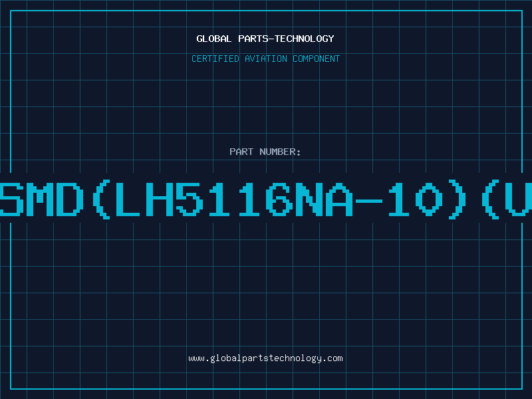
Task: Click the CERTIFIED AVIATION COMPONENT subtitle
Action: 265,59
